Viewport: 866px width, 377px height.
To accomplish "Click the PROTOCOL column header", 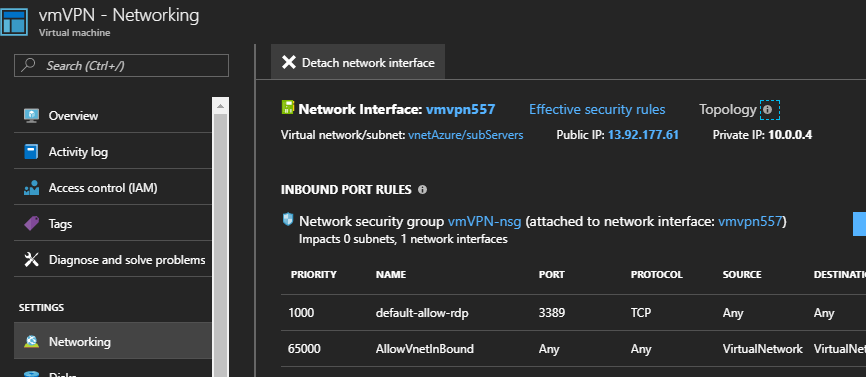I will click(x=656, y=274).
